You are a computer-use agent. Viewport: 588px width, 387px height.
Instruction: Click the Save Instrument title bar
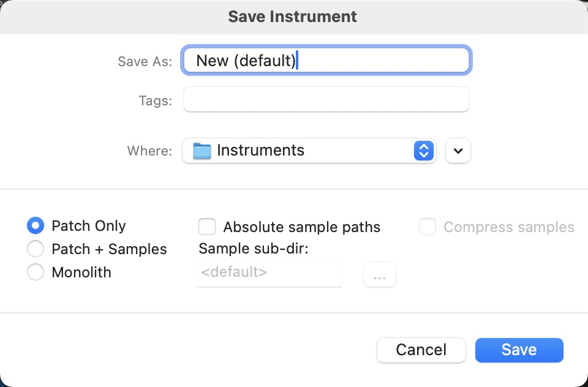pos(293,16)
